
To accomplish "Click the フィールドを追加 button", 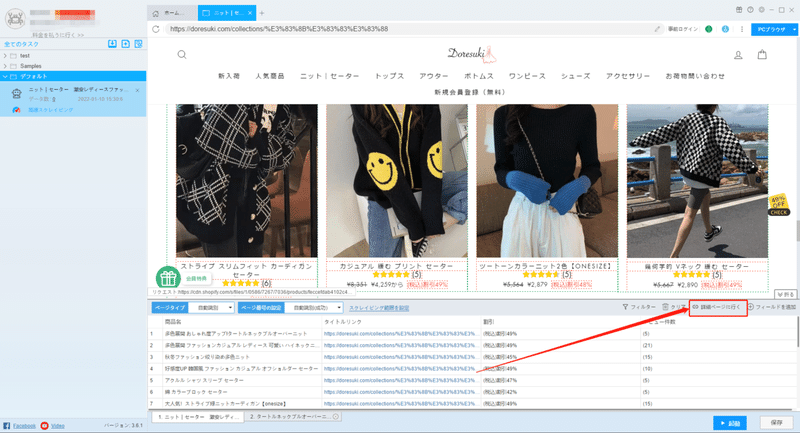I will pos(772,307).
